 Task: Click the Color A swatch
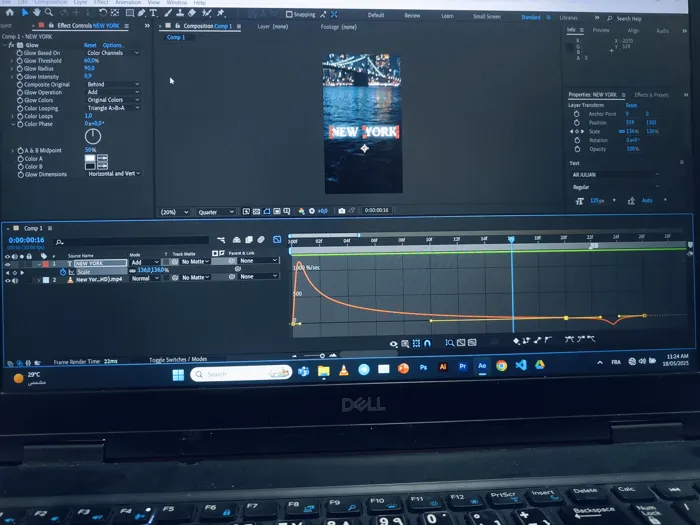pos(90,158)
